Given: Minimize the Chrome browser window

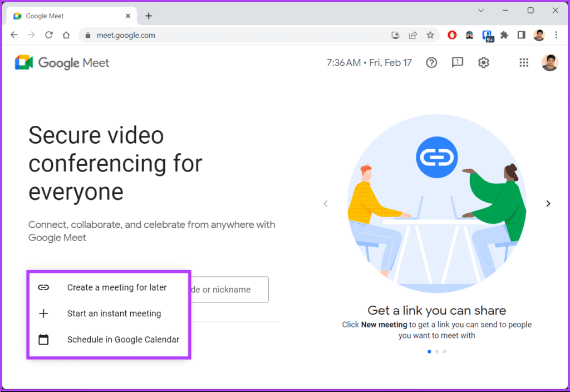Looking at the screenshot, I should (505, 11).
